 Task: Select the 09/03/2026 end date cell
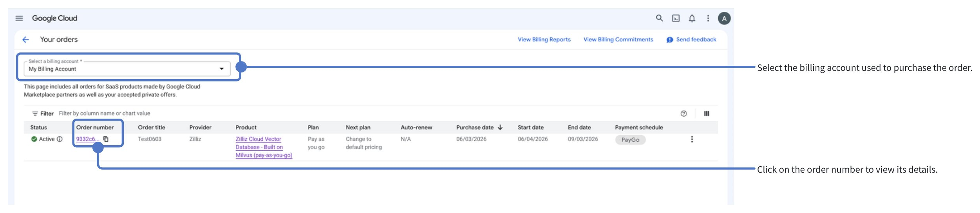point(583,139)
